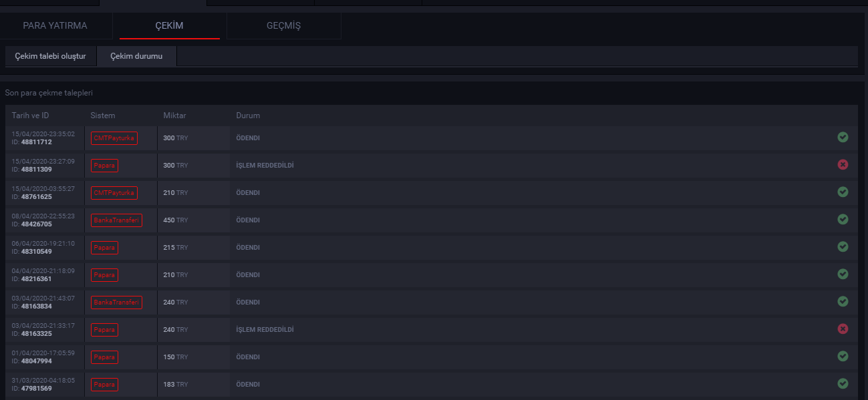Open the PARA YATIRMA tab
The width and height of the screenshot is (868, 400).
click(55, 26)
